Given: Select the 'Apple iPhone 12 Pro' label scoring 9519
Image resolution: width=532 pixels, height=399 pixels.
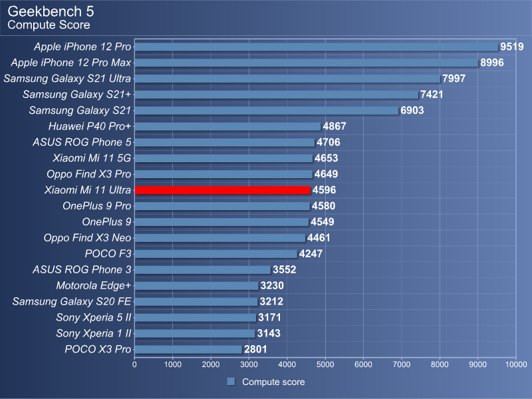Looking at the screenshot, I should point(82,47).
